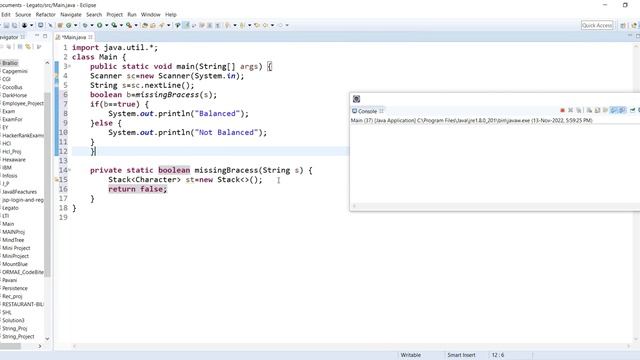
Task: Select the Brallio project in Navigator
Action: click(10, 63)
